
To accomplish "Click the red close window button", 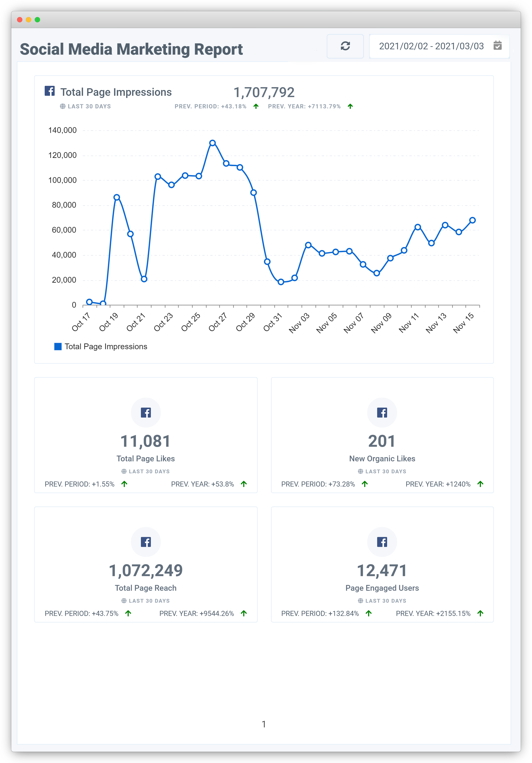I will [x=20, y=20].
